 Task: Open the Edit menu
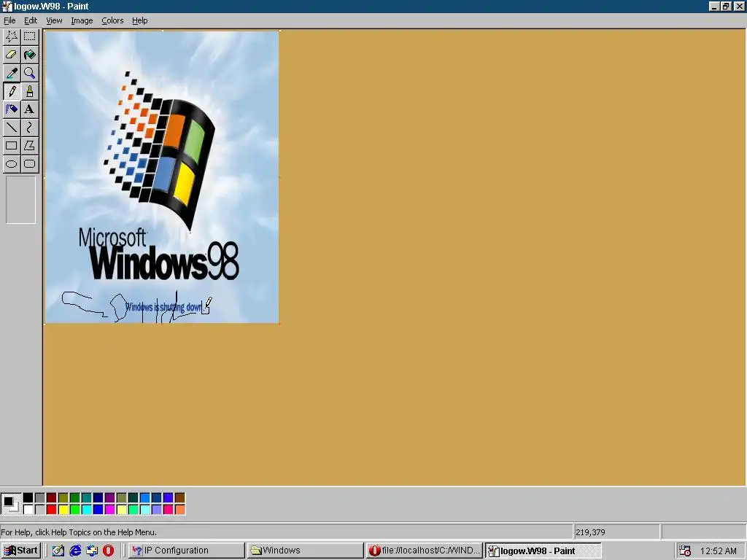coord(31,20)
